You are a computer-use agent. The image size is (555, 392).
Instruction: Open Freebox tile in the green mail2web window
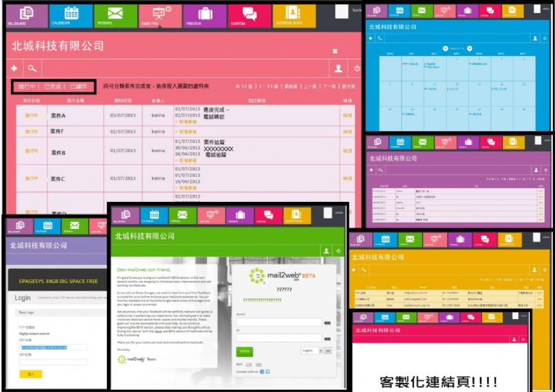pos(240,215)
